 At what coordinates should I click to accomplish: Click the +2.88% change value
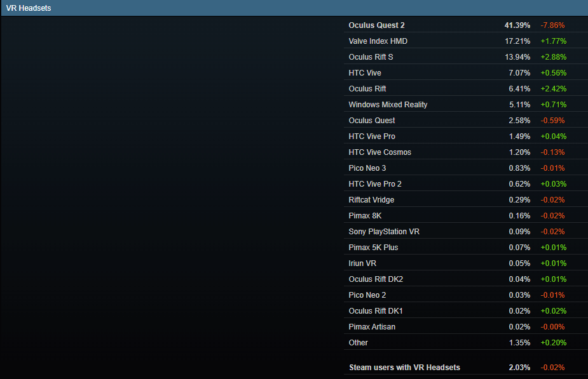554,57
